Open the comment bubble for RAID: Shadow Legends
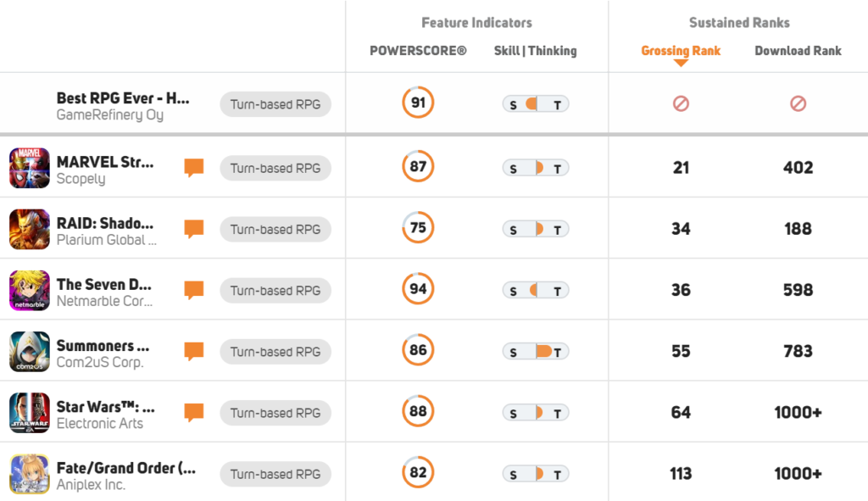 tap(194, 229)
